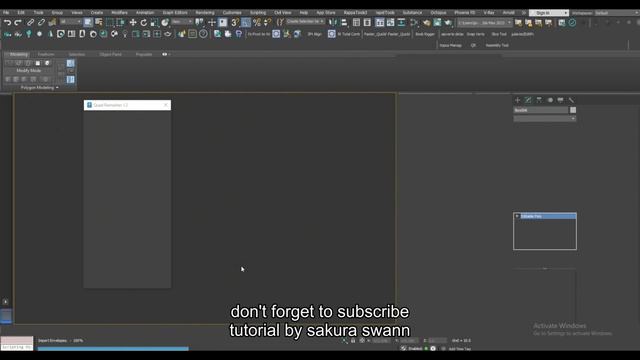Open the Edit menu

pos(21,13)
